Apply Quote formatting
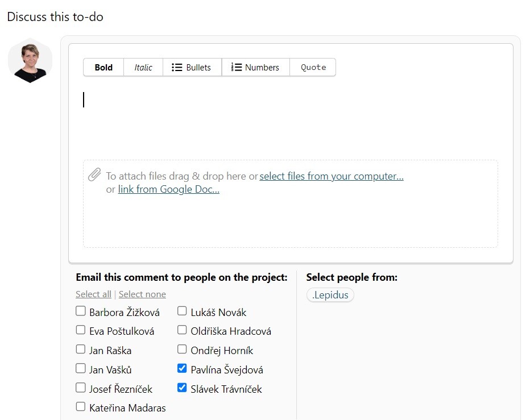Screen dimensions: 530x420 [x=313, y=67]
